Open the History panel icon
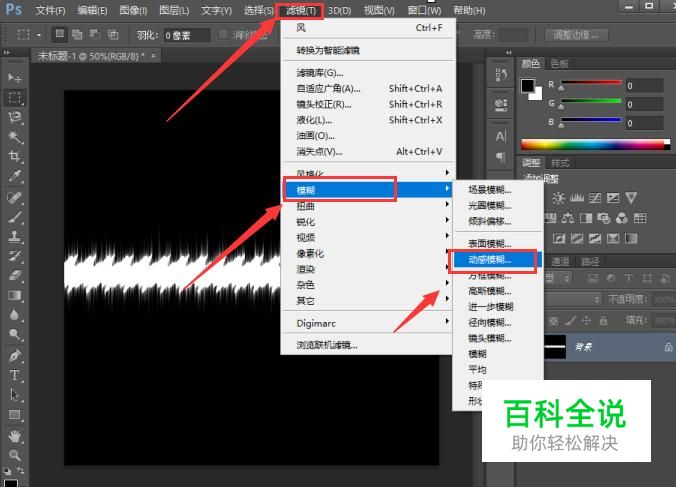 click(x=501, y=75)
